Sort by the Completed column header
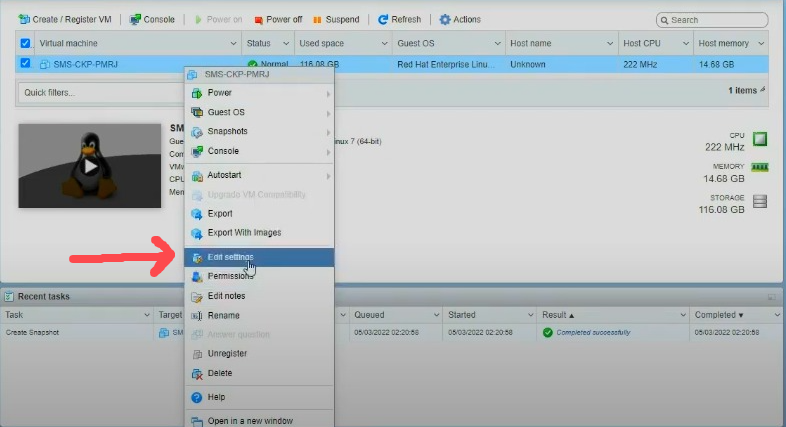Viewport: 786px width, 427px height. (x=719, y=315)
